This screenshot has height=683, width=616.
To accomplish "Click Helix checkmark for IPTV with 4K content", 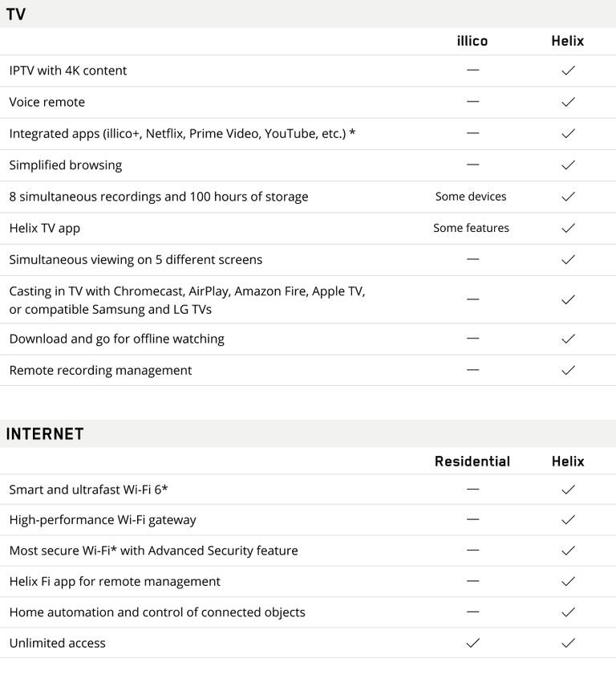I will (x=568, y=71).
